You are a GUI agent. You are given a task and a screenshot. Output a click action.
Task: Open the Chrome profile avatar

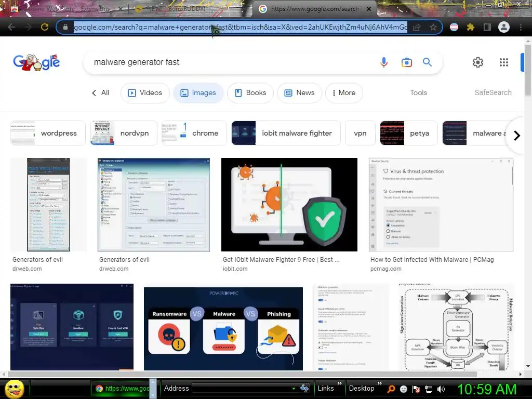(504, 27)
